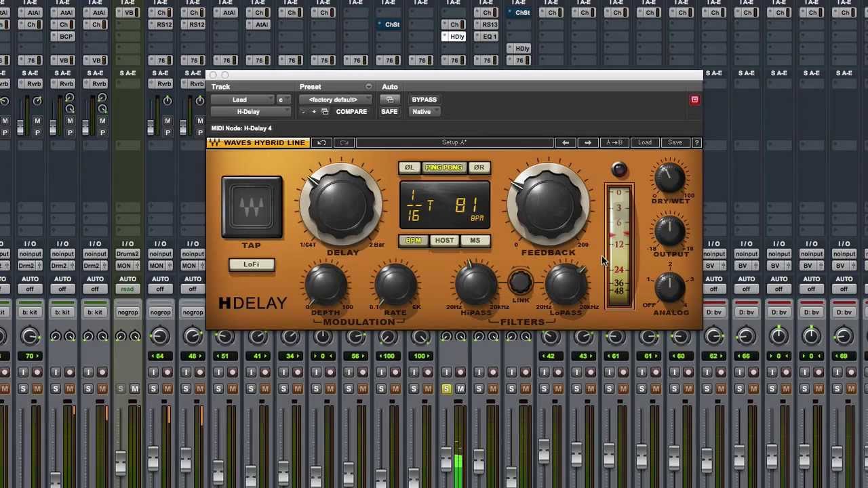This screenshot has height=488, width=868.
Task: Open the Lead track selector
Action: [x=243, y=100]
